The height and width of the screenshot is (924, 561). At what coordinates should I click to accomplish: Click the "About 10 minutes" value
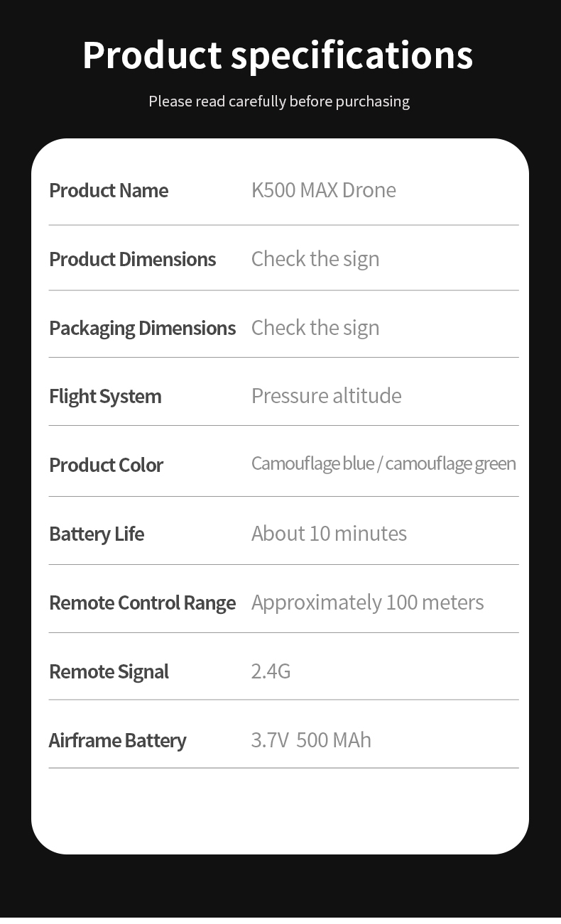[x=329, y=534]
